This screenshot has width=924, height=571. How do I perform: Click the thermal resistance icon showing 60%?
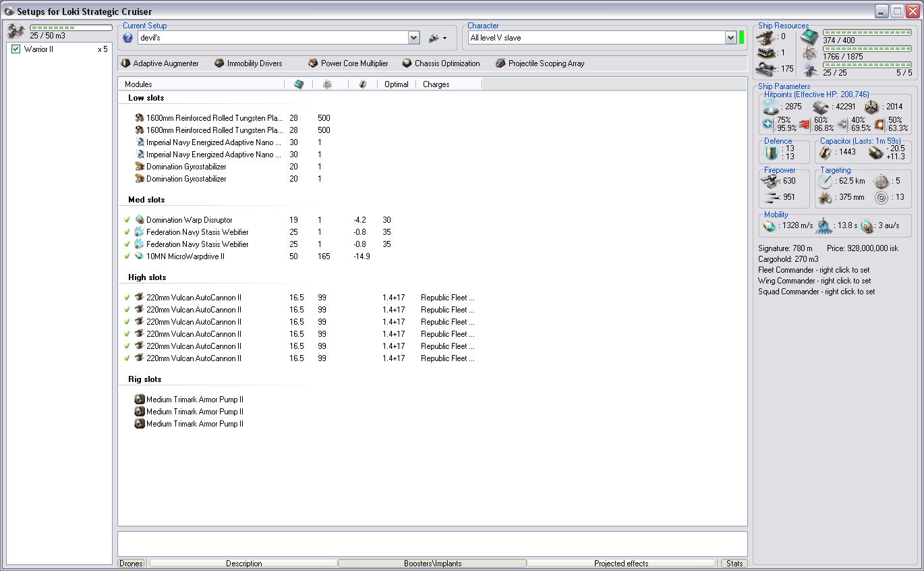pyautogui.click(x=805, y=124)
